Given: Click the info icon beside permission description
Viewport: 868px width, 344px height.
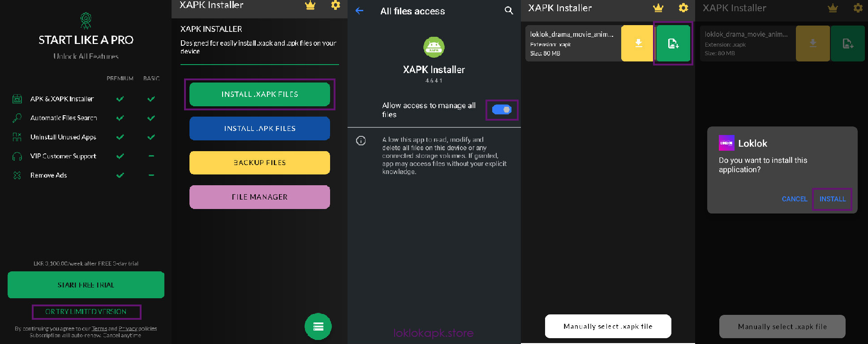Looking at the screenshot, I should coord(361,141).
